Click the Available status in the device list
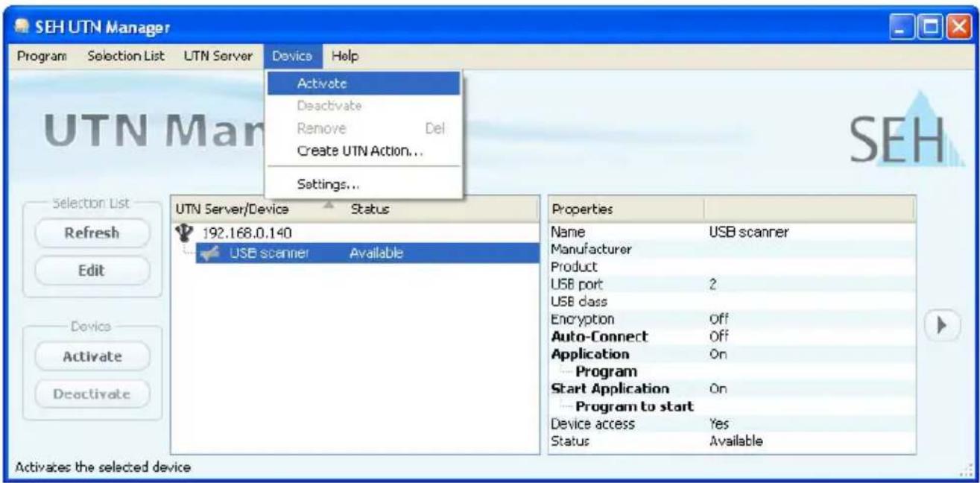Image resolution: width=980 pixels, height=483 pixels. click(x=376, y=253)
